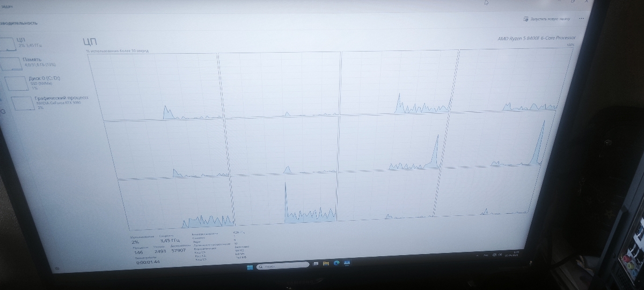The image size is (644, 290).
Task: Click the Task Manager taskbar icon
Action: tap(347, 263)
